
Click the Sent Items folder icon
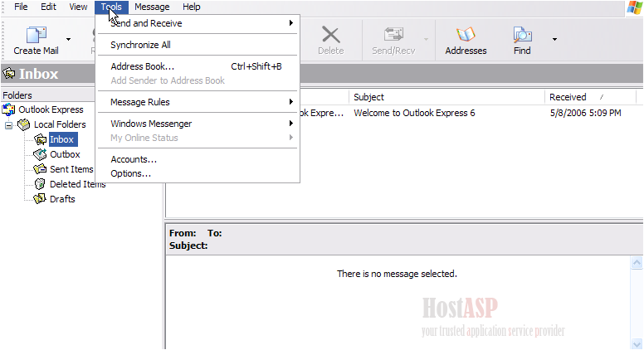[x=40, y=169]
